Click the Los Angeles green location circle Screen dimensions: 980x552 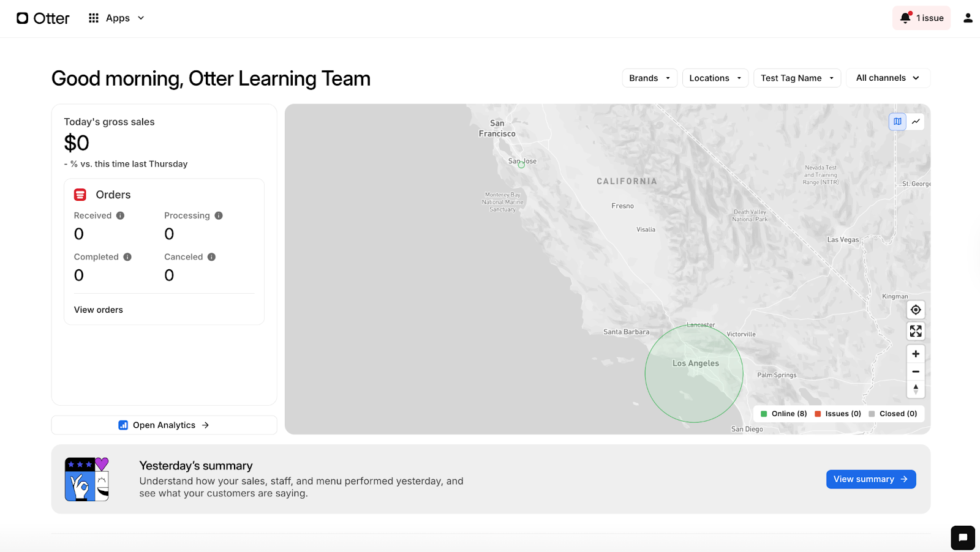click(694, 373)
